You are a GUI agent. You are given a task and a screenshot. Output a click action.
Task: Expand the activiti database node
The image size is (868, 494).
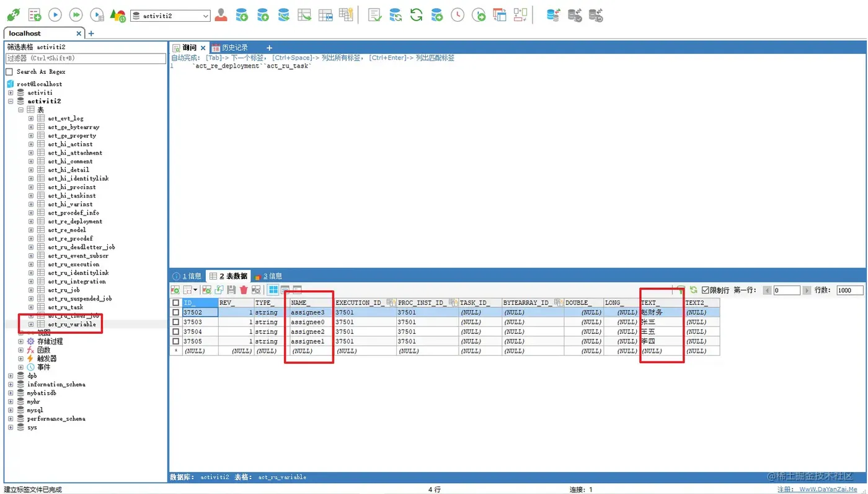[x=11, y=92]
